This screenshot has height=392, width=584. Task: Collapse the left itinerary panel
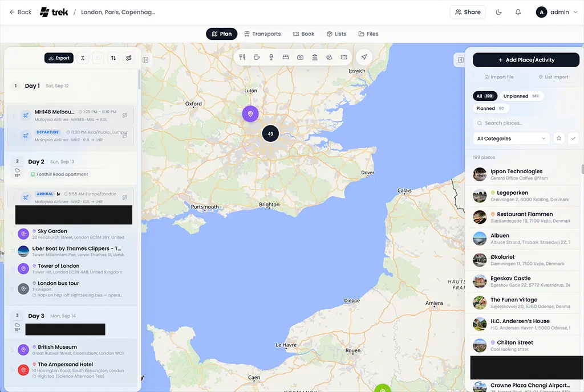click(145, 60)
